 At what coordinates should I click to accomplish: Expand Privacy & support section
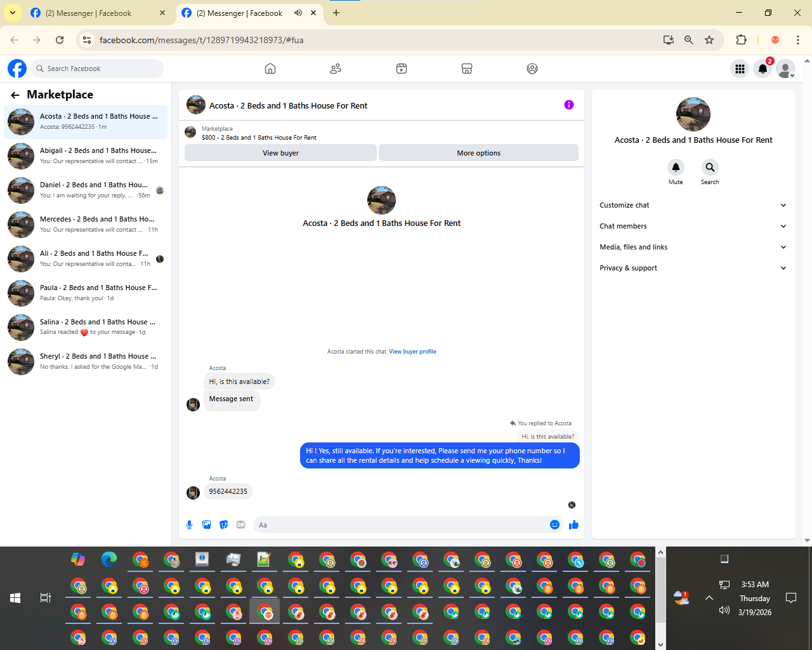pos(693,268)
